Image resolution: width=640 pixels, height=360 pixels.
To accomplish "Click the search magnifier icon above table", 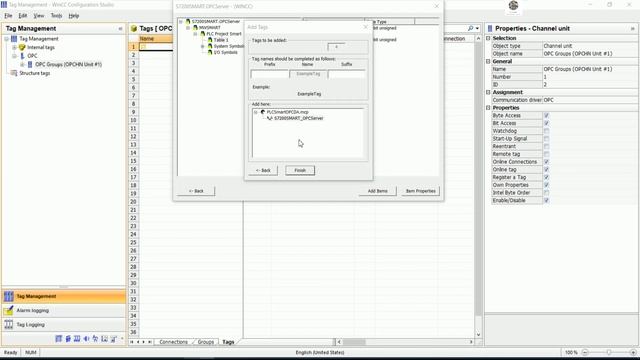I will pos(470,28).
